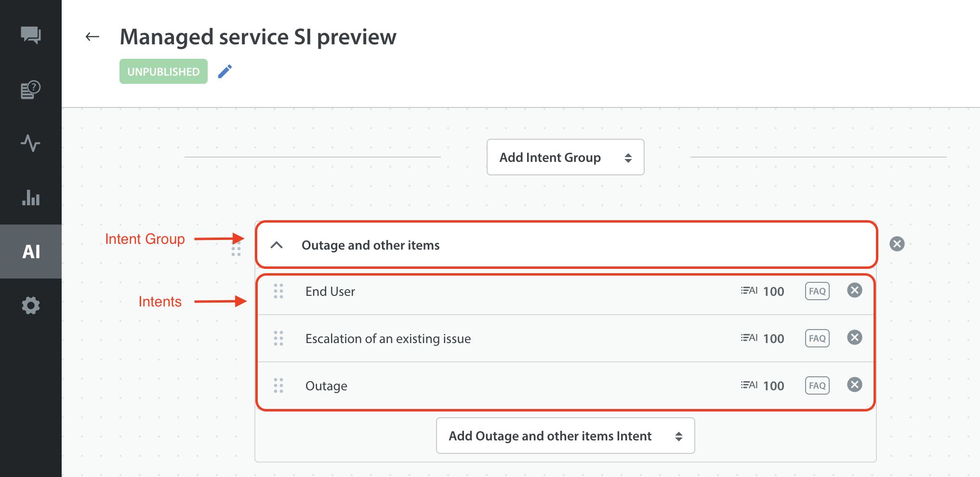980x477 pixels.
Task: Click the FAQ badge on End User
Action: pyautogui.click(x=817, y=291)
